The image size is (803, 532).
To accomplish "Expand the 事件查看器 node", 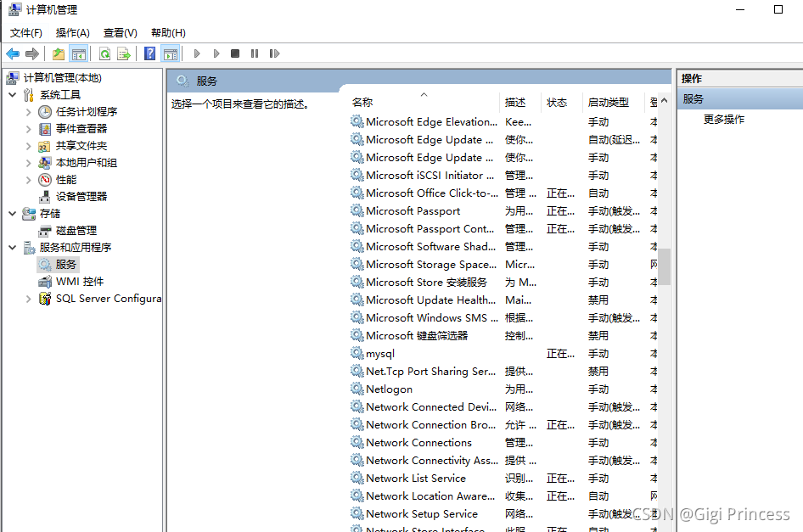I will [x=28, y=129].
